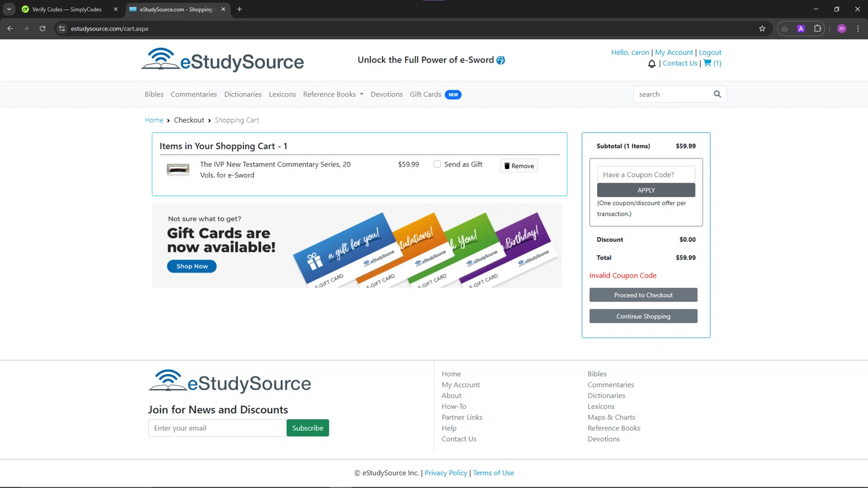Click the Have a Coupon Code field

click(x=646, y=175)
